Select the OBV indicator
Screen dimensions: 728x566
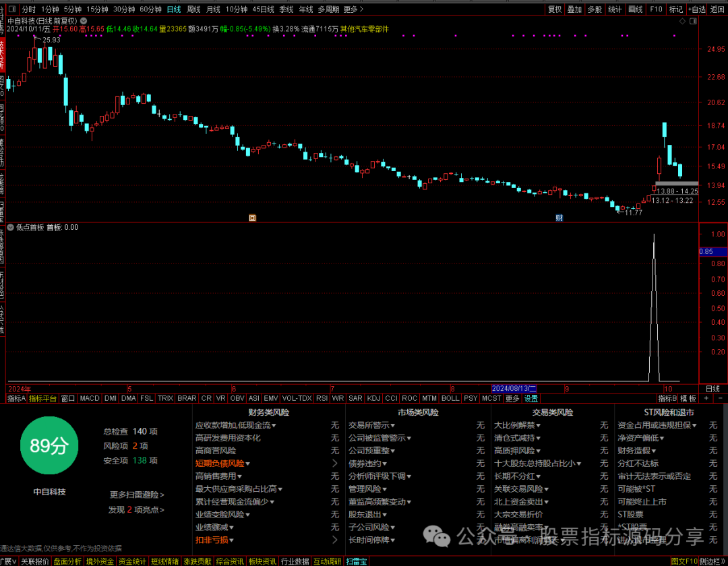(237, 398)
